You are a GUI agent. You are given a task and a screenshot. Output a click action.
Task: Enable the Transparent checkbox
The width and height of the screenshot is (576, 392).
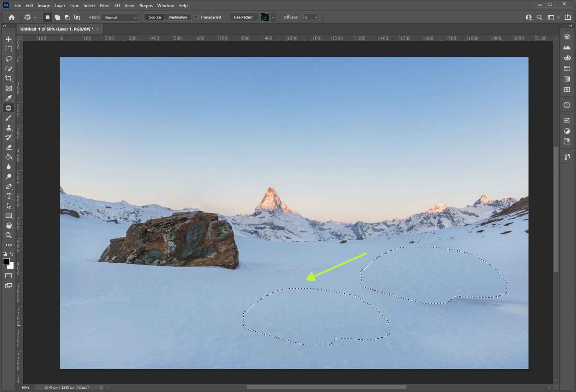(x=196, y=17)
